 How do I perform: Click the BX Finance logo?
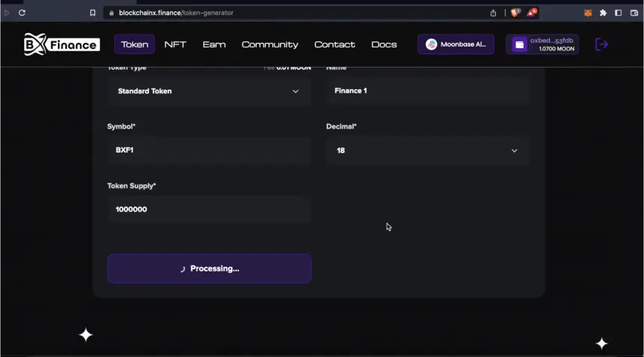(x=61, y=44)
